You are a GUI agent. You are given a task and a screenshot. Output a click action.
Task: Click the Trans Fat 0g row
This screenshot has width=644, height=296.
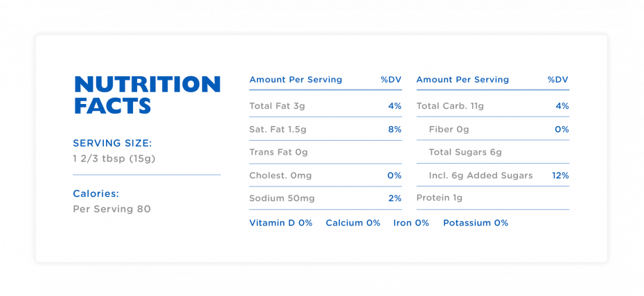[x=325, y=153]
